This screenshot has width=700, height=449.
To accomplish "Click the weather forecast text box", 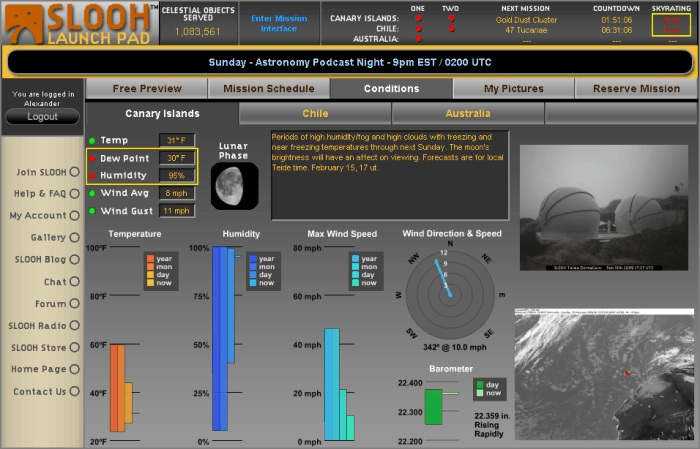I will click(x=390, y=175).
